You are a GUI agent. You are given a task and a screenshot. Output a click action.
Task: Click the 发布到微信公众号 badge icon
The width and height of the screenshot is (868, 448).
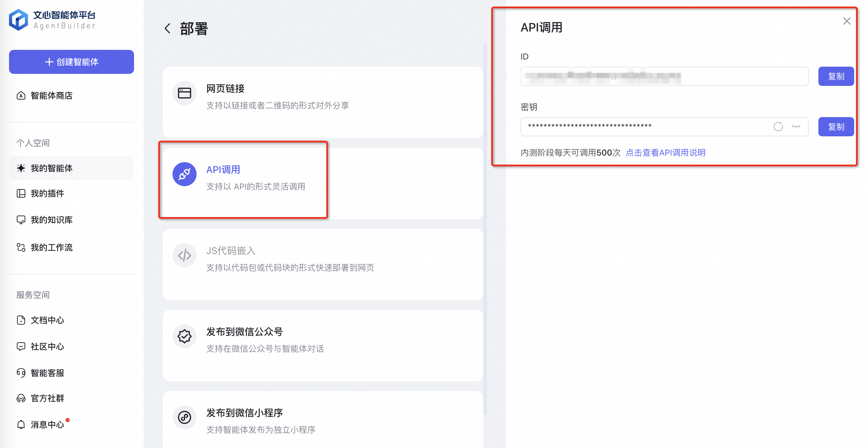[184, 336]
